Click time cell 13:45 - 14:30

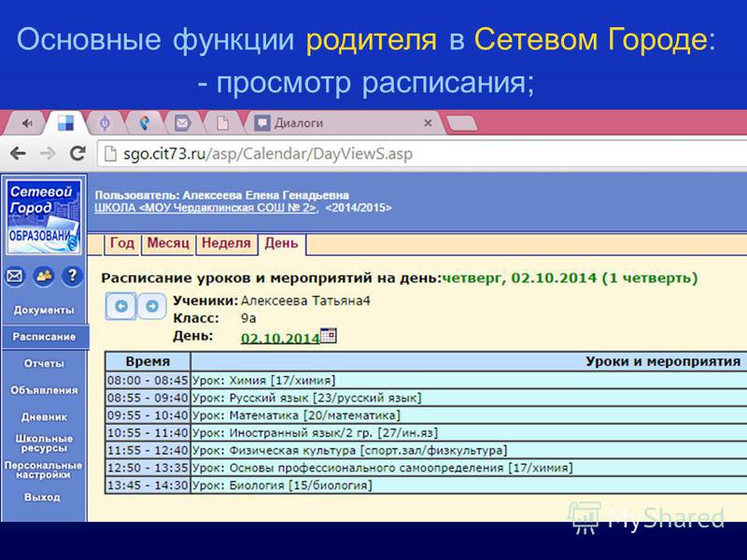(x=148, y=485)
